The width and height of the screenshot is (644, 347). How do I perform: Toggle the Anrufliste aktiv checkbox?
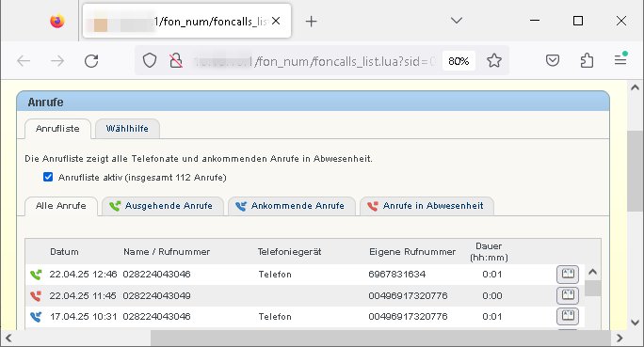(x=48, y=177)
